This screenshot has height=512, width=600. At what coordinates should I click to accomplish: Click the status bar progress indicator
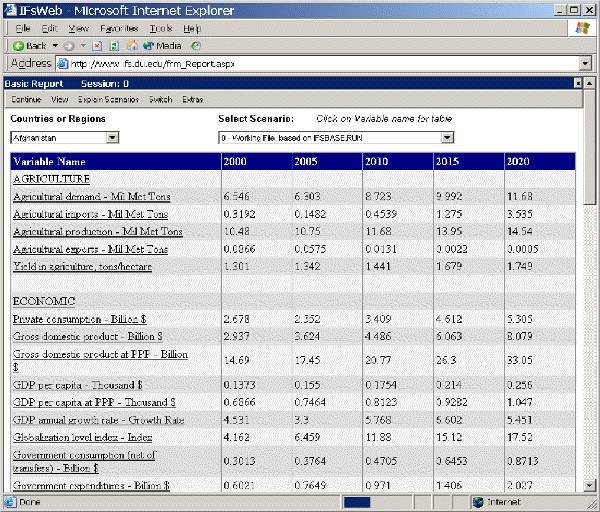[x=357, y=502]
